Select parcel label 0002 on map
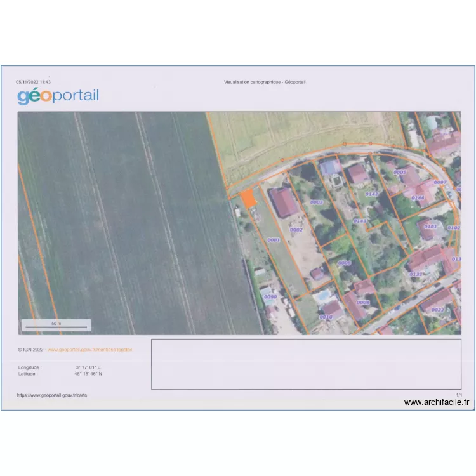The height and width of the screenshot is (476, 476). (x=296, y=230)
